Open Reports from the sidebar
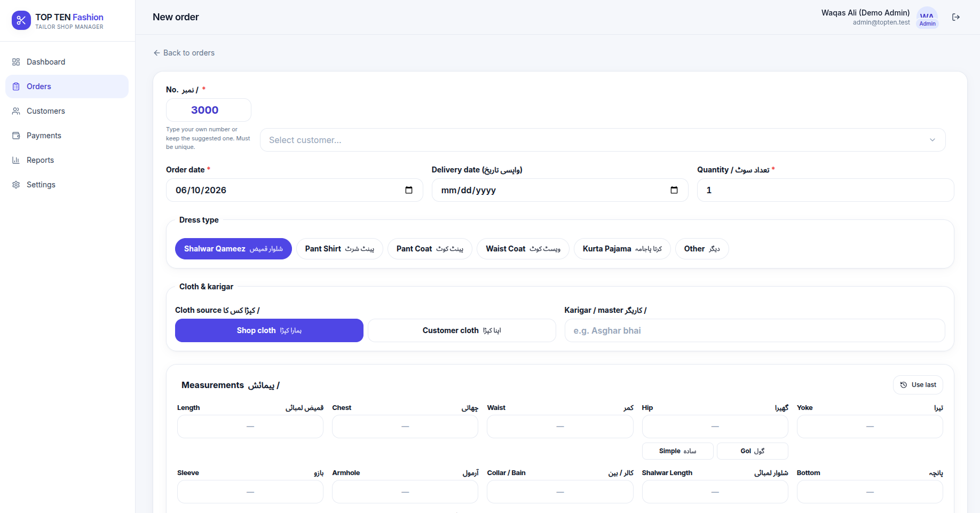The image size is (980, 513). (x=67, y=160)
